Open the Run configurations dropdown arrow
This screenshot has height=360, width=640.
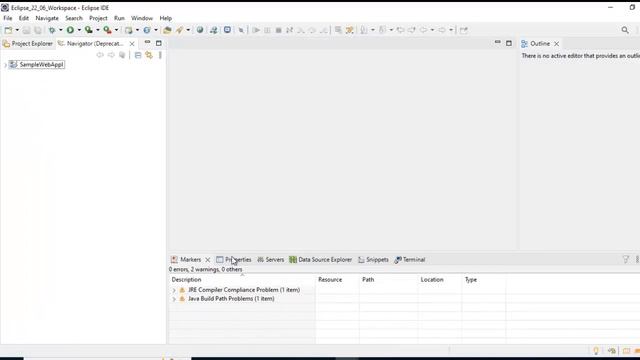79,30
